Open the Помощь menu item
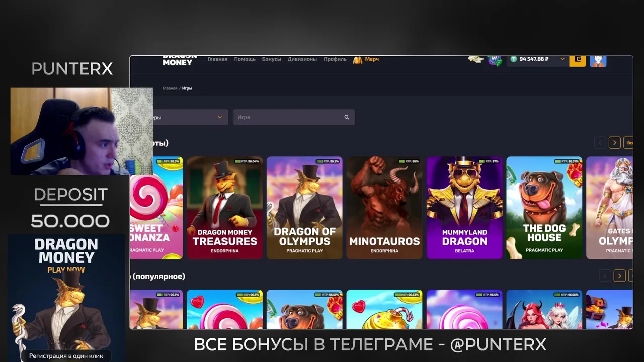This screenshot has width=644, height=362. click(245, 59)
